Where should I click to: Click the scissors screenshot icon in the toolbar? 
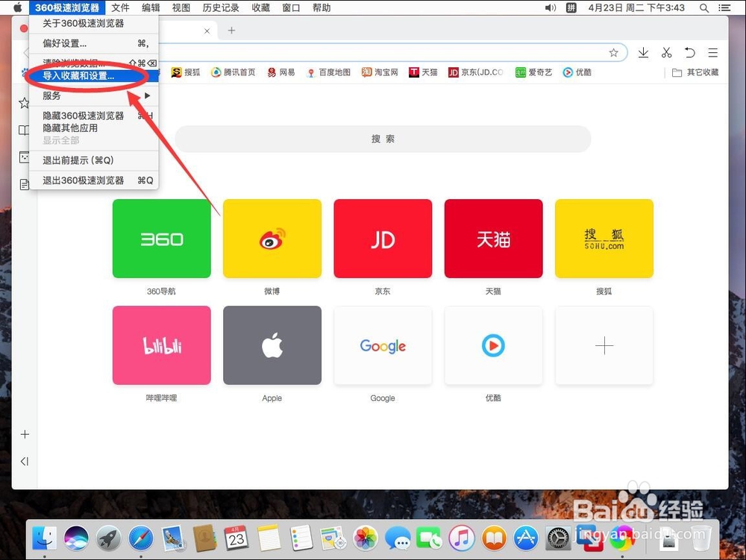[666, 53]
